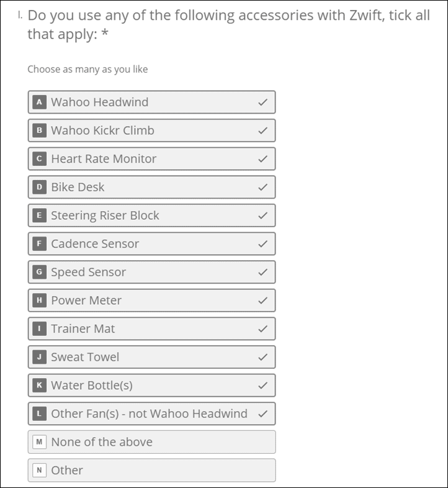Click the M badge for None of the above
The height and width of the screenshot is (488, 448).
coord(39,442)
